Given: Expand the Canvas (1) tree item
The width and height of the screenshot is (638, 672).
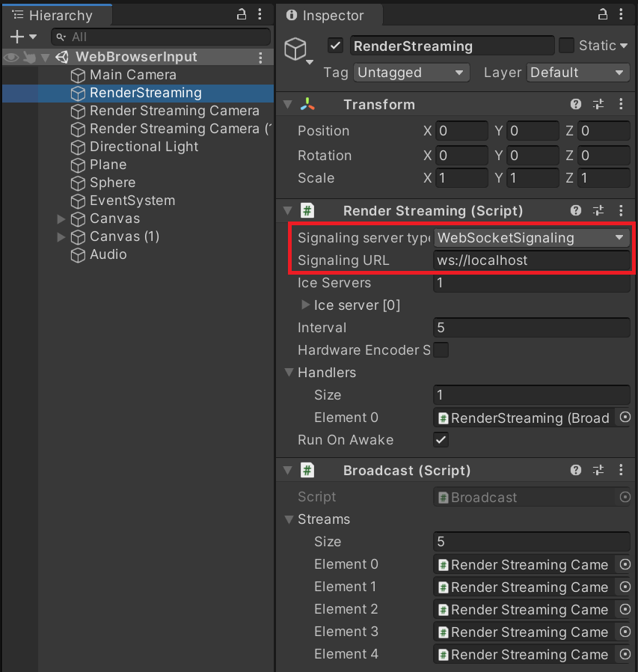Looking at the screenshot, I should pos(61,237).
